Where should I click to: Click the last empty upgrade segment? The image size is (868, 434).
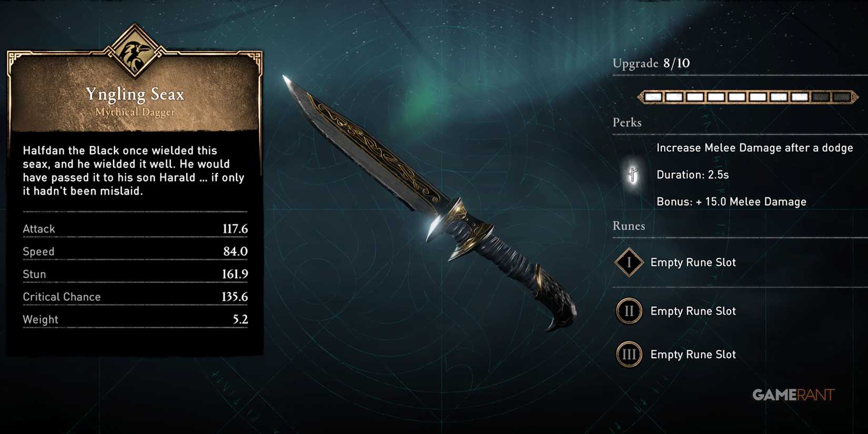click(841, 97)
